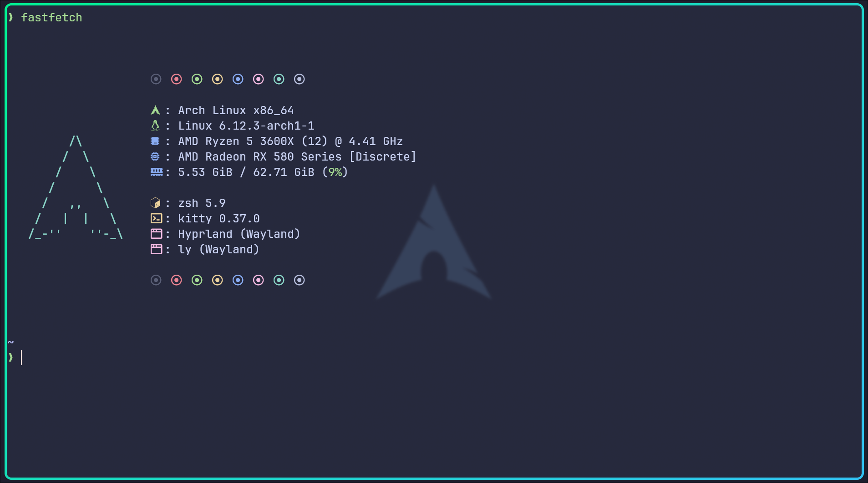Image resolution: width=868 pixels, height=483 pixels.
Task: Click the yellow dot in the lower color row
Action: (x=218, y=280)
